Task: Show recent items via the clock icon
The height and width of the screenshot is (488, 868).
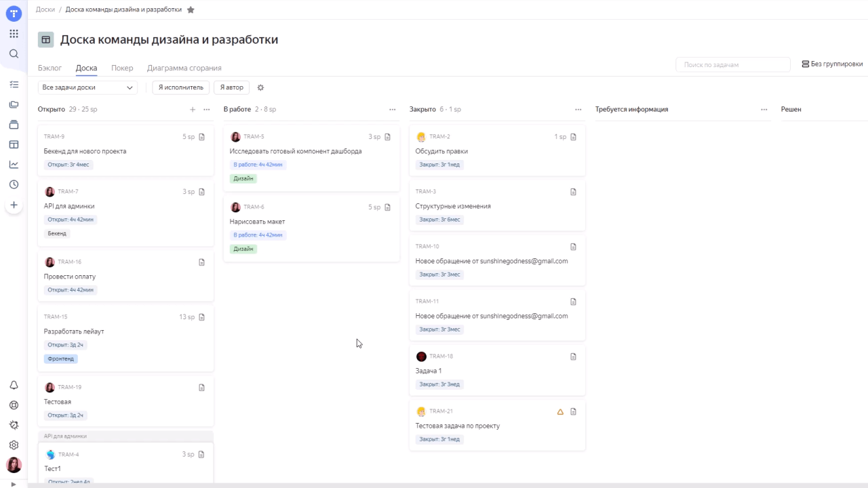Action: (14, 182)
